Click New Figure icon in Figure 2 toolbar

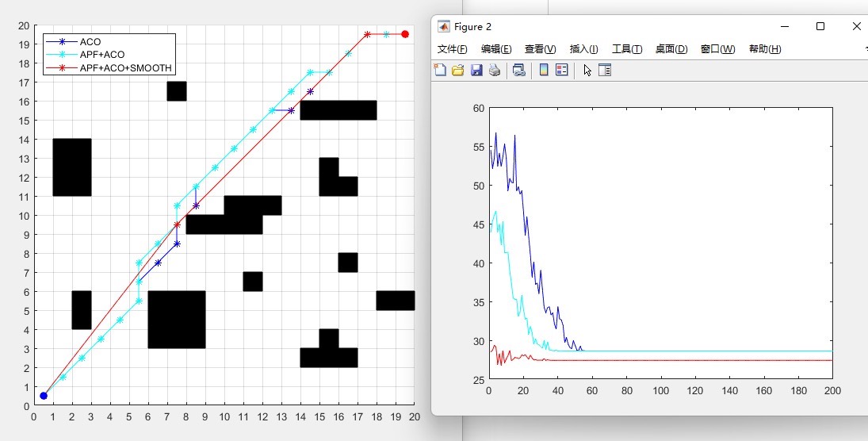pos(439,70)
